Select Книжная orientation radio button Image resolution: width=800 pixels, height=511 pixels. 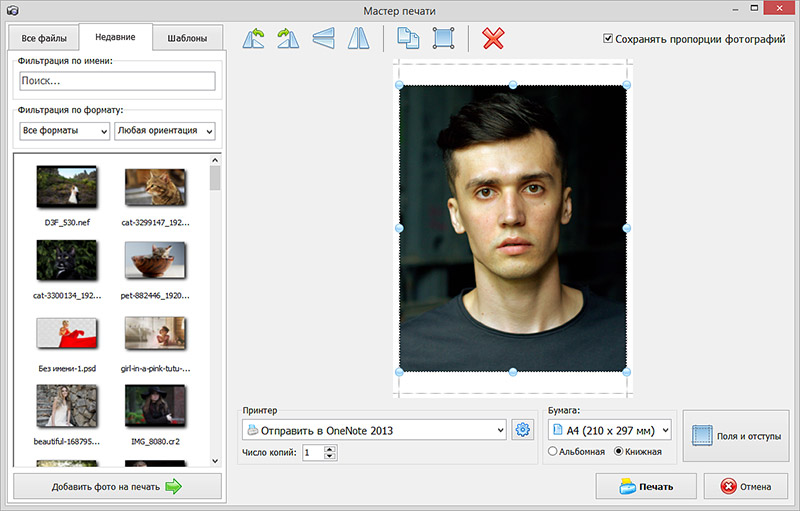[620, 452]
